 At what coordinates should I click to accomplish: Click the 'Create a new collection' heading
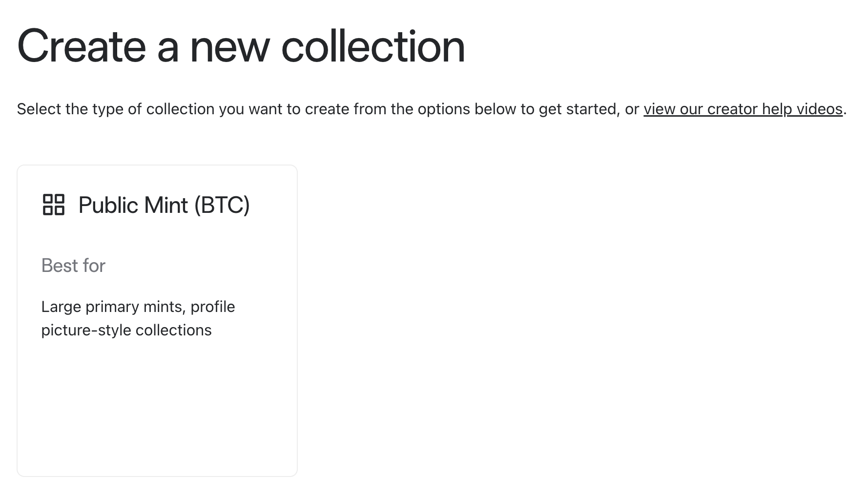click(241, 46)
